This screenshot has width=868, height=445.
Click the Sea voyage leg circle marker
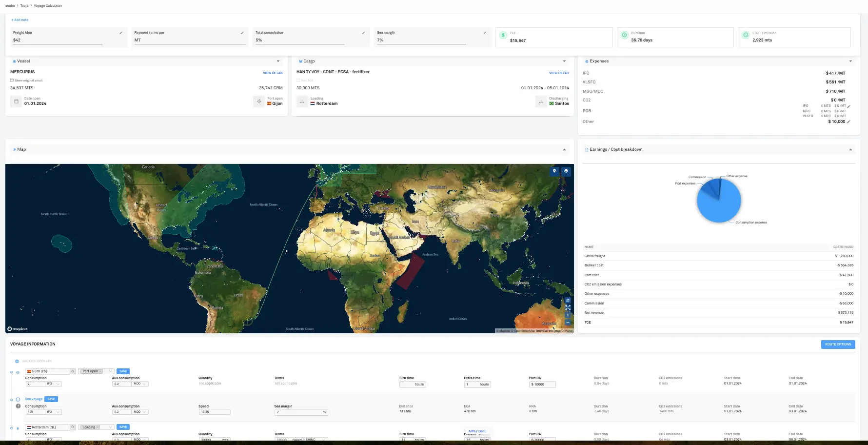(18, 400)
